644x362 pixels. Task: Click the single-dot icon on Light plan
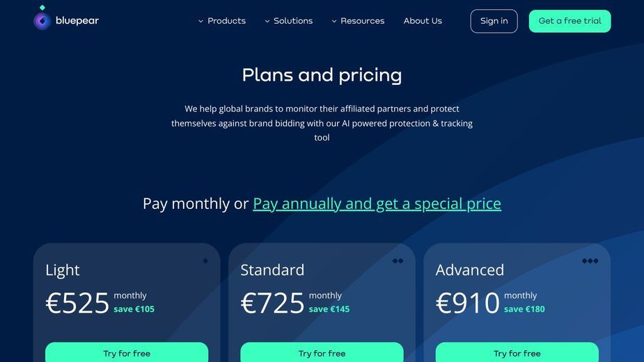point(205,261)
